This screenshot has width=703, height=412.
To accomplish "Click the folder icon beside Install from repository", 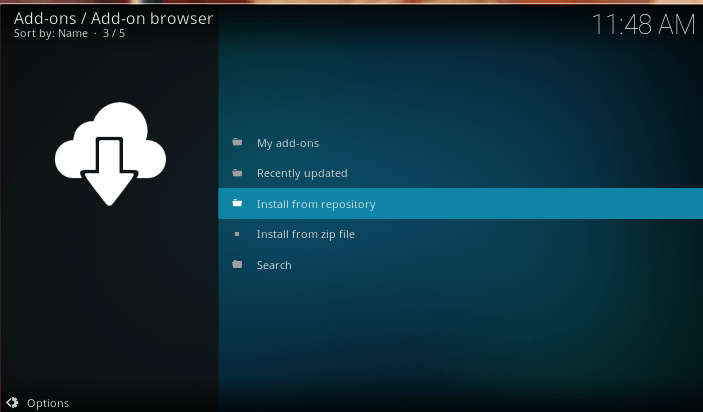I will 237,203.
